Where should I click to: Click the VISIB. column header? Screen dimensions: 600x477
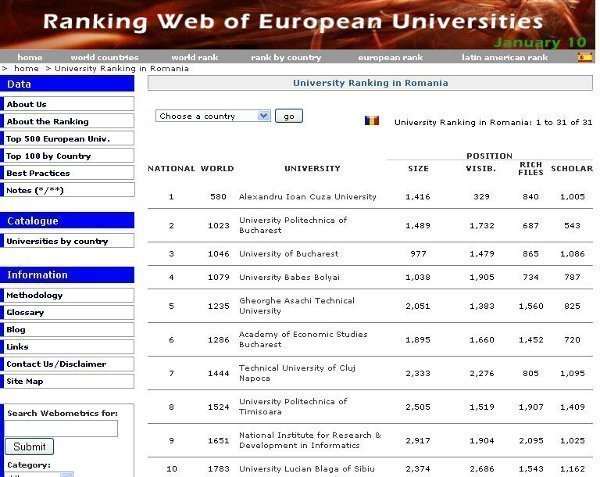(x=481, y=168)
